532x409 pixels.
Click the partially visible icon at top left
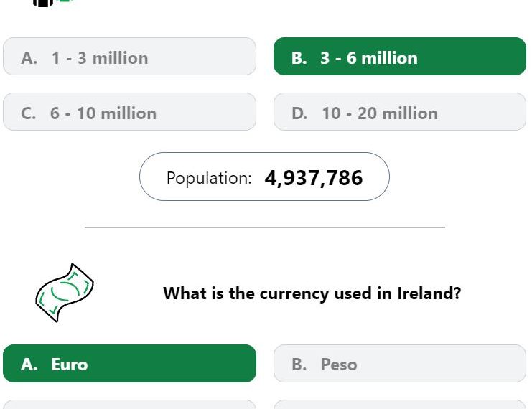tap(52, 3)
